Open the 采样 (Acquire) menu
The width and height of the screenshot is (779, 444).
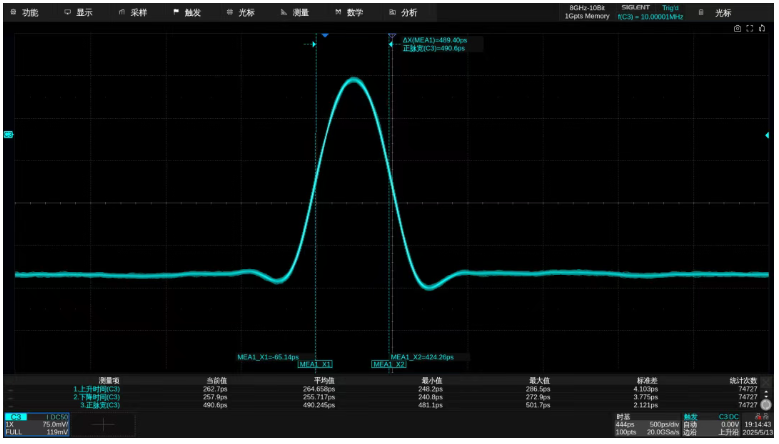[x=133, y=12]
